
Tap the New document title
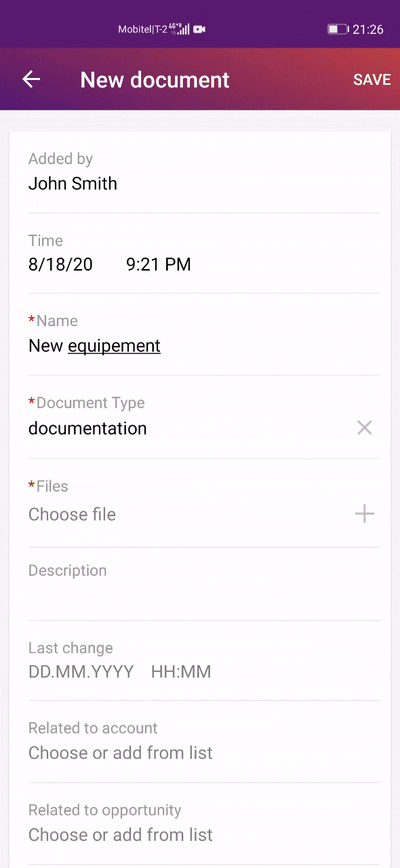pyautogui.click(x=154, y=80)
